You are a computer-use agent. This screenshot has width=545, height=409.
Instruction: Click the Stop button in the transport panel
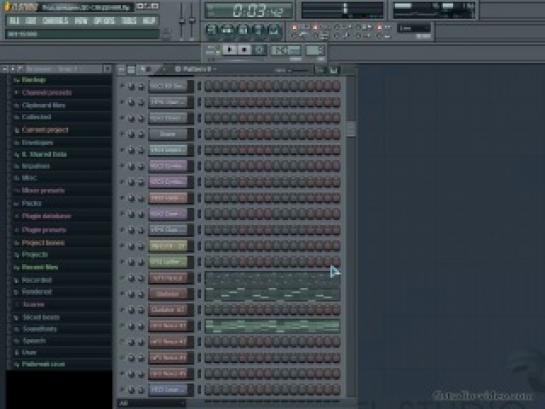244,50
